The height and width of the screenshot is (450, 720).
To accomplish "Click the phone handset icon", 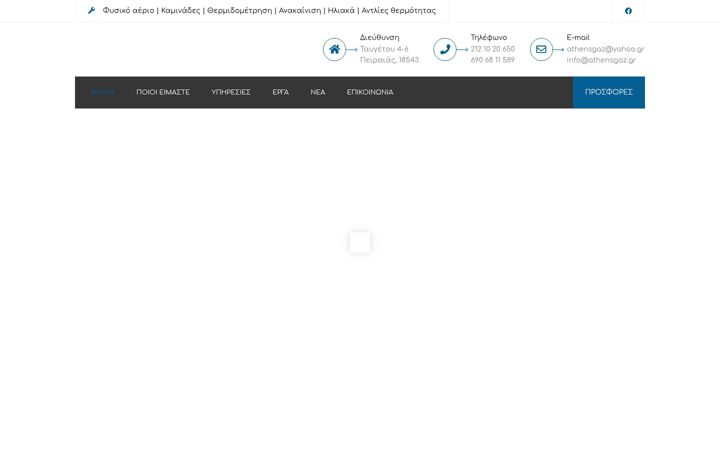I will click(x=444, y=49).
